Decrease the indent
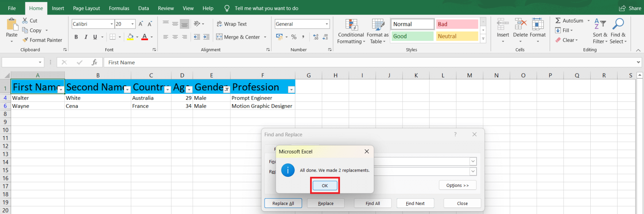 click(197, 37)
